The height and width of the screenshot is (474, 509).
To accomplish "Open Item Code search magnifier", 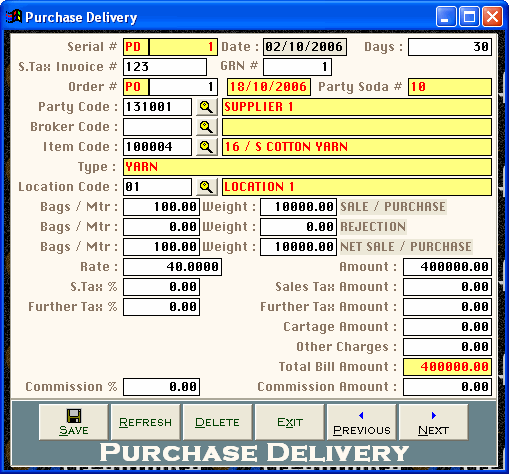I will (207, 147).
